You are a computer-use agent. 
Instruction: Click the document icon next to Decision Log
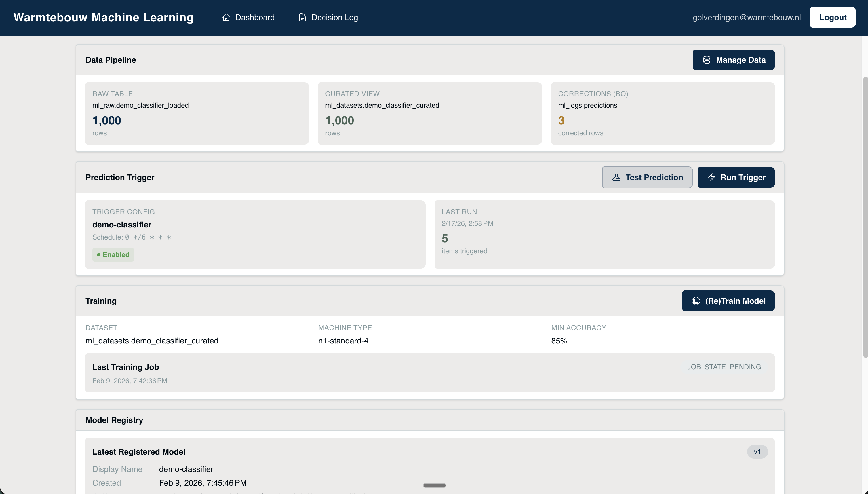click(x=302, y=17)
